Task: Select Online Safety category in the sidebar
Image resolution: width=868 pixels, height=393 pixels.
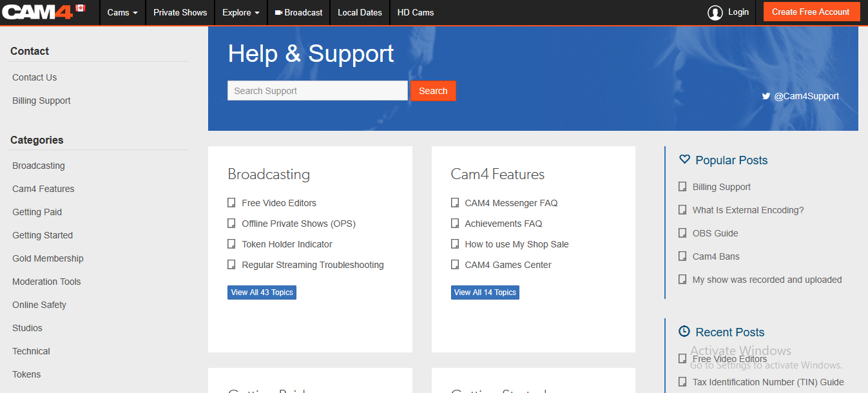Action: pyautogui.click(x=39, y=305)
